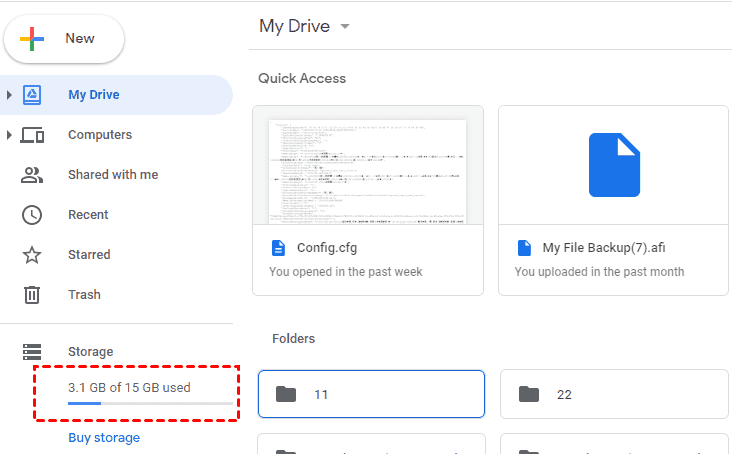Image resolution: width=732 pixels, height=454 pixels.
Task: Click the Recent clock icon
Action: click(x=32, y=215)
